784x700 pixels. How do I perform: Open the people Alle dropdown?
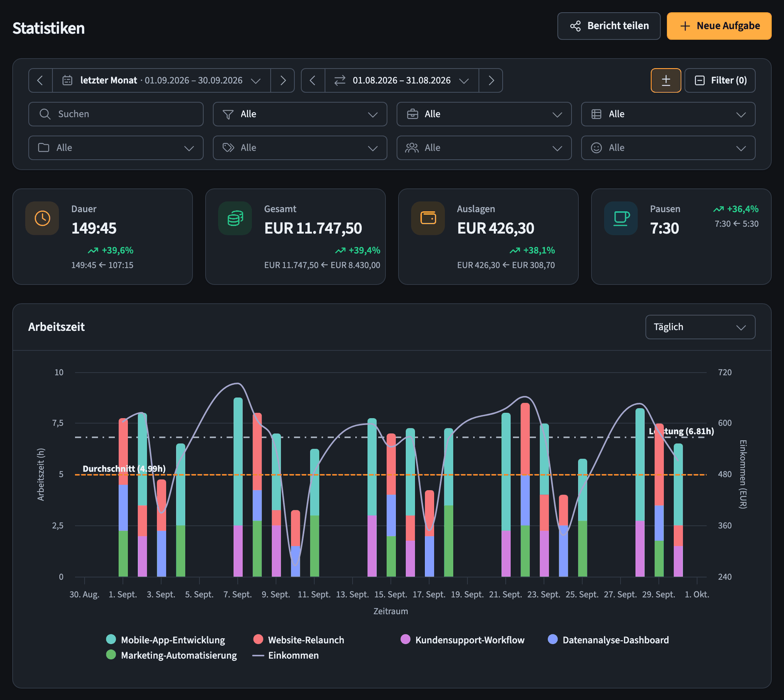click(x=484, y=148)
